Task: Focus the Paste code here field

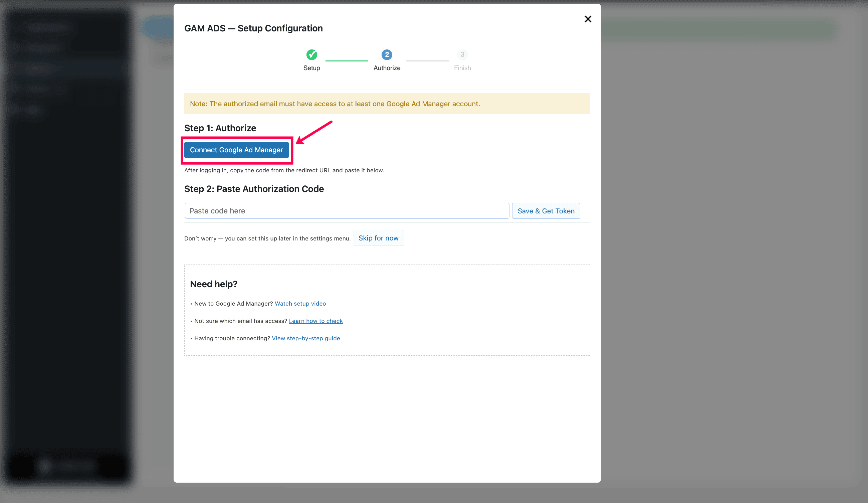Action: click(x=347, y=211)
